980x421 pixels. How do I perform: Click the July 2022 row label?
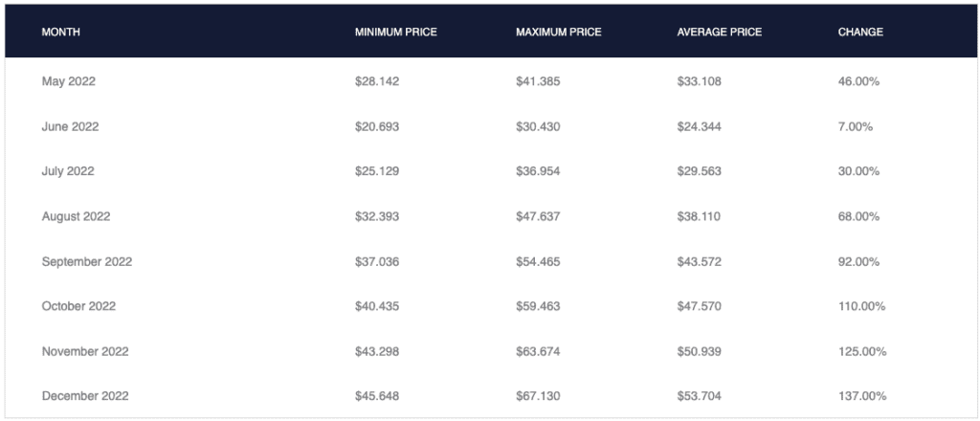69,171
